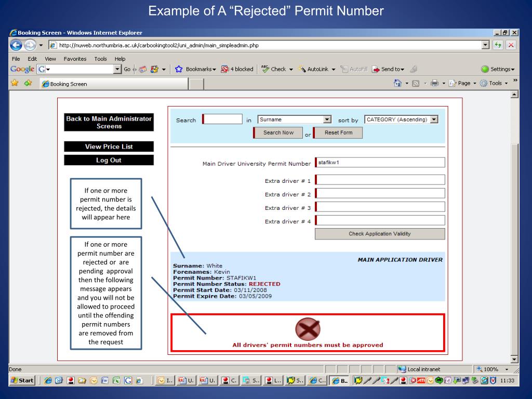Open a new blank tab
This screenshot has width=532, height=399.
[196, 84]
